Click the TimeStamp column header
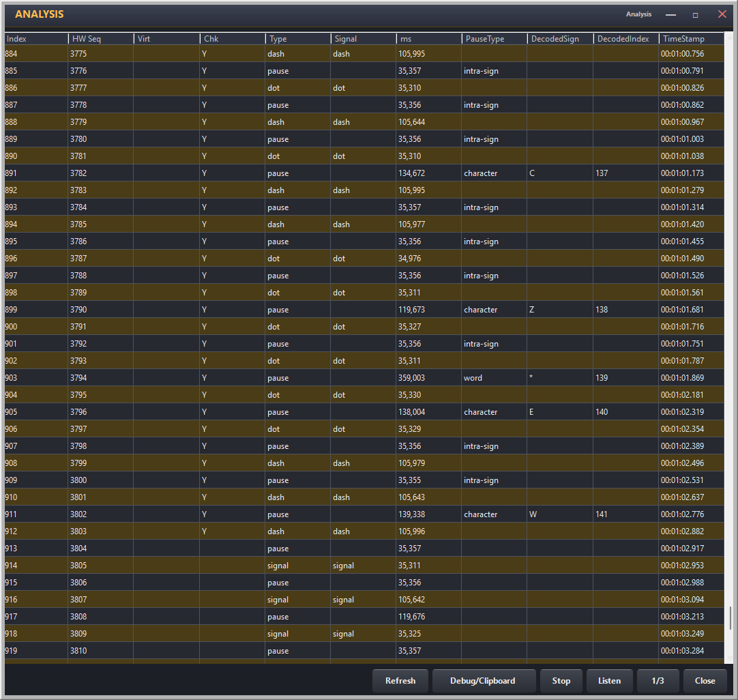 point(692,39)
